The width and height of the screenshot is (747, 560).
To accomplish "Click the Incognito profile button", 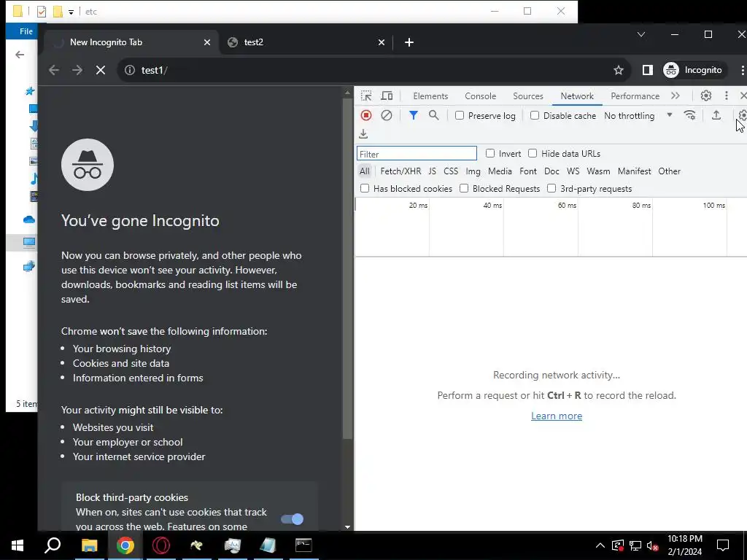I will click(x=694, y=70).
